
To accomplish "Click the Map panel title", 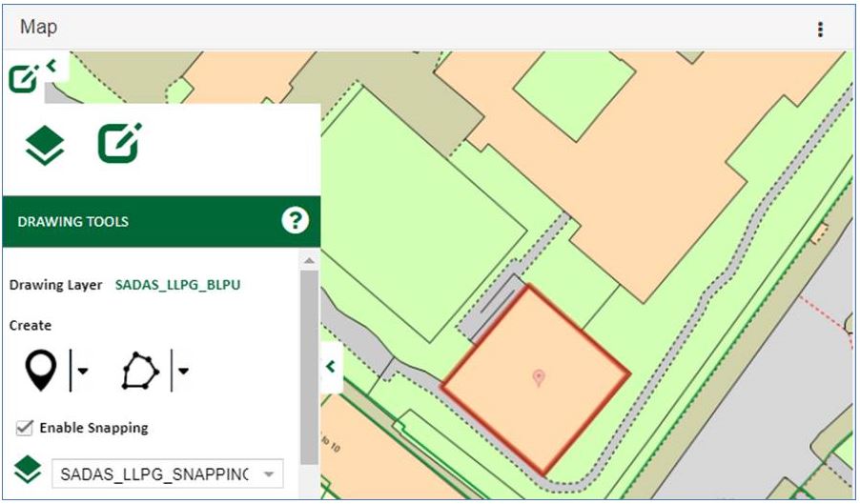I will coord(38,27).
